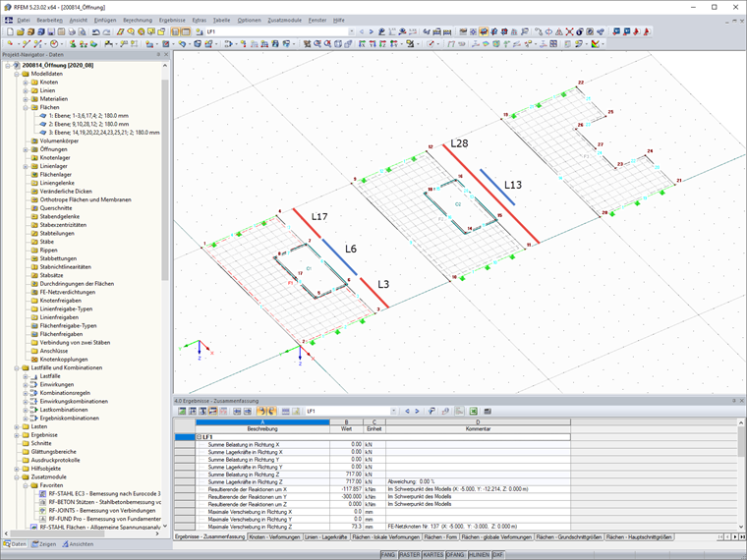Toggle FANG snap in status bar
747x560 pixels.
389,555
